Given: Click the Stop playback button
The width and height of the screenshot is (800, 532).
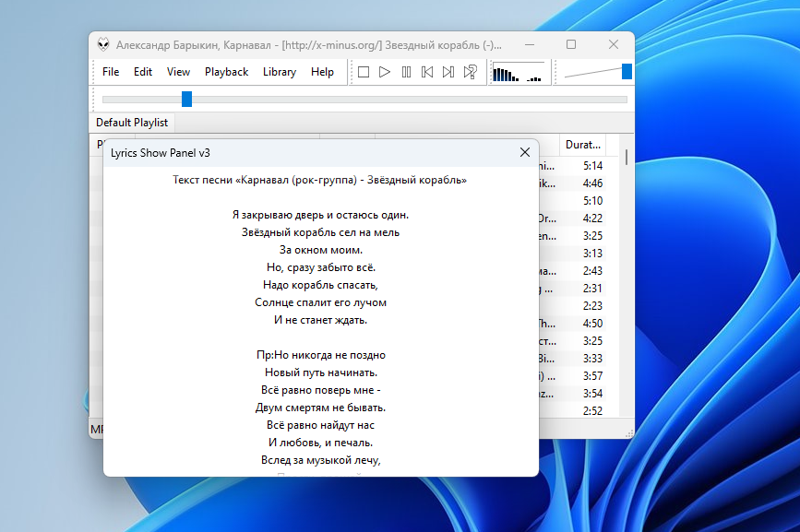Looking at the screenshot, I should pyautogui.click(x=364, y=72).
